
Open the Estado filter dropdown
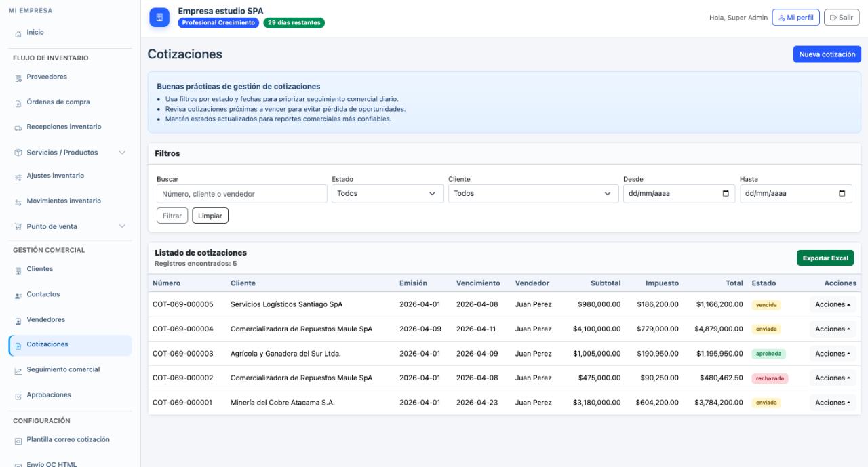click(387, 194)
